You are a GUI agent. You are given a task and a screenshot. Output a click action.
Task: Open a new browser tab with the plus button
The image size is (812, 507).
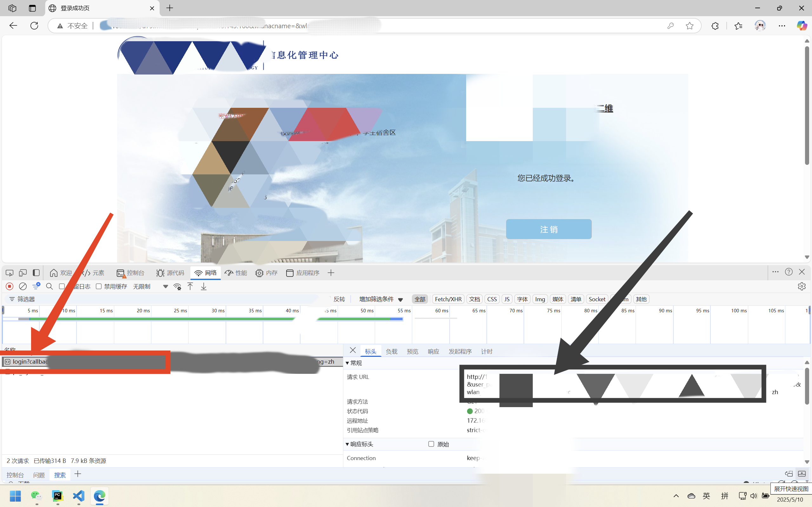170,8
